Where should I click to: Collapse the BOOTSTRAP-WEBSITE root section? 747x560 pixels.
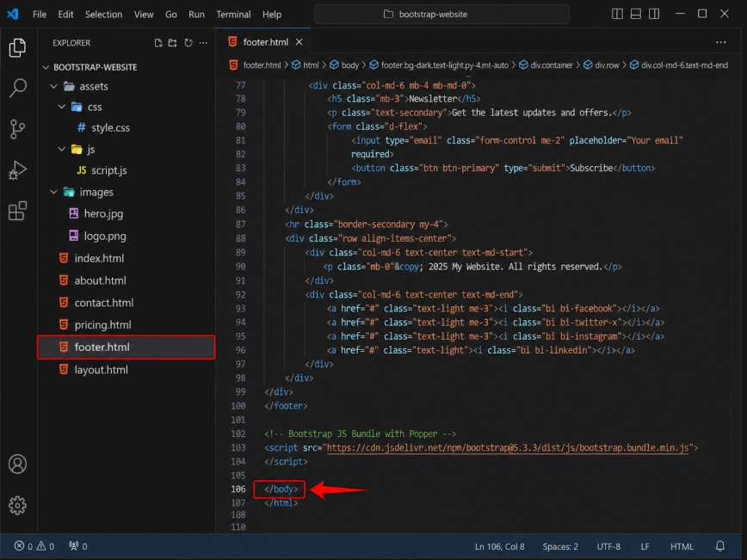point(46,67)
